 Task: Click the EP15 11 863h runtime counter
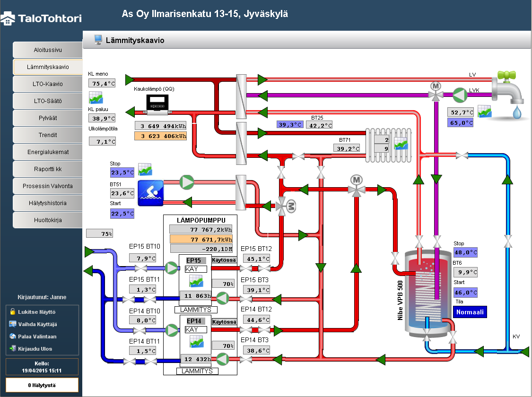[x=195, y=296]
